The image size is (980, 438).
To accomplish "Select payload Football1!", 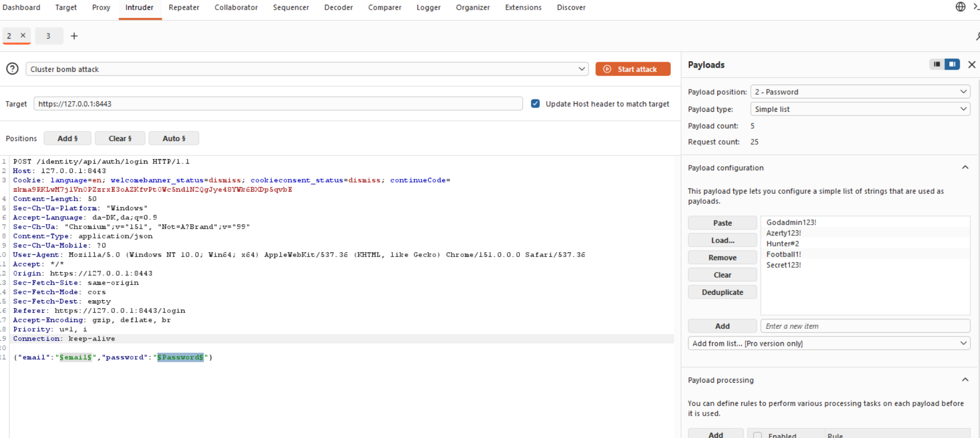I will (783, 254).
